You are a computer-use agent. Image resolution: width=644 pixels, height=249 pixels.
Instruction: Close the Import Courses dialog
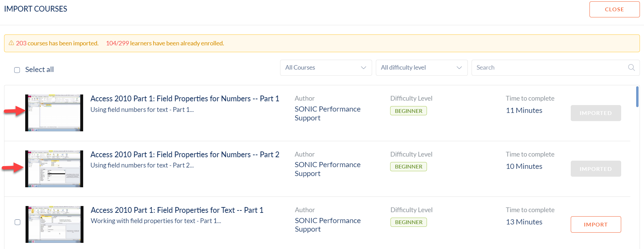tap(614, 10)
